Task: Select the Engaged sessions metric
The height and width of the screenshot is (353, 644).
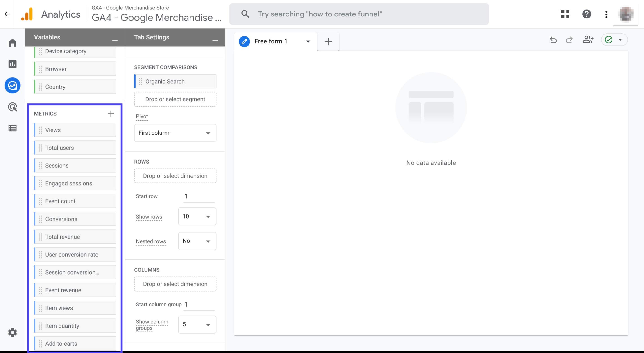Action: [x=75, y=183]
